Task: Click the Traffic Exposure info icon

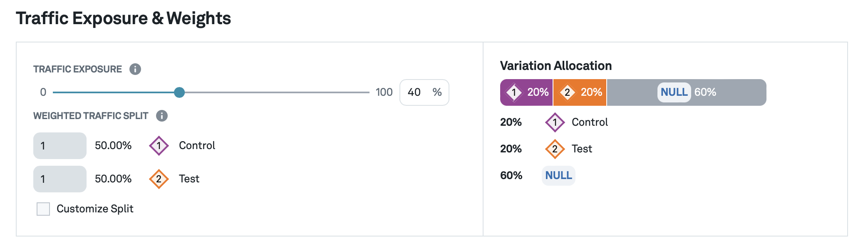Action: 135,69
